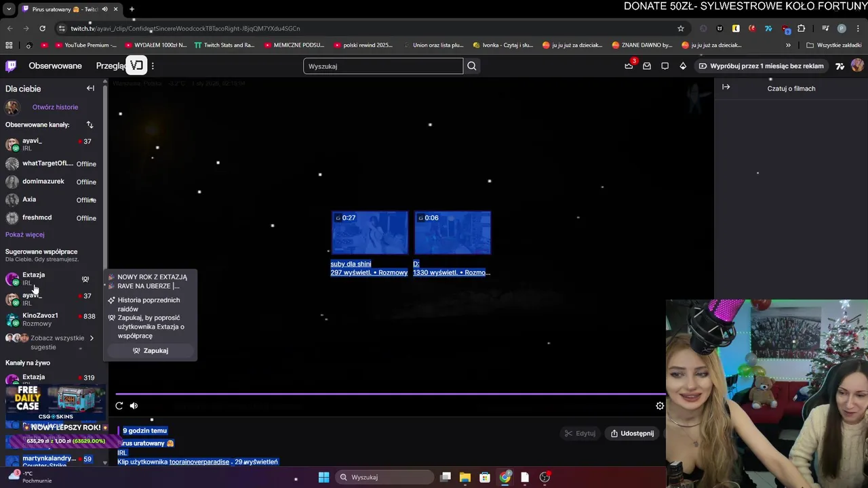868x488 pixels.
Task: Open the Twitch user avatar menu
Action: (x=857, y=66)
